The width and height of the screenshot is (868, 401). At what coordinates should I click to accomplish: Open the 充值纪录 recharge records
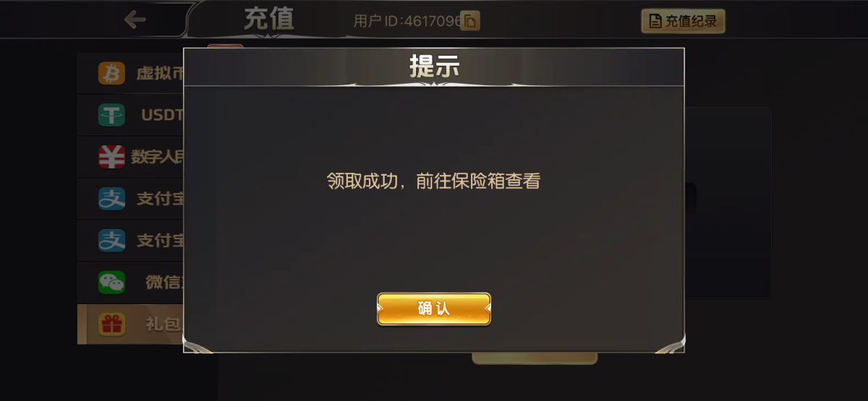tap(683, 21)
